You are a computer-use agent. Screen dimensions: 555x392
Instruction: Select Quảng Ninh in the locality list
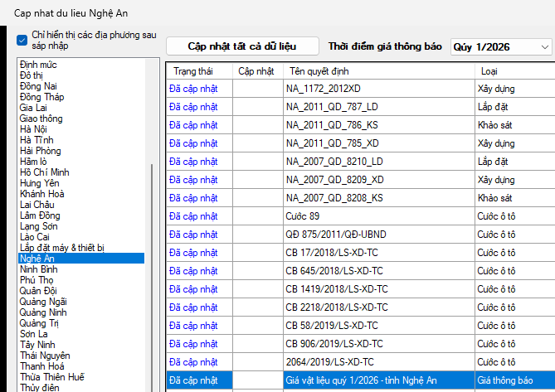click(43, 312)
